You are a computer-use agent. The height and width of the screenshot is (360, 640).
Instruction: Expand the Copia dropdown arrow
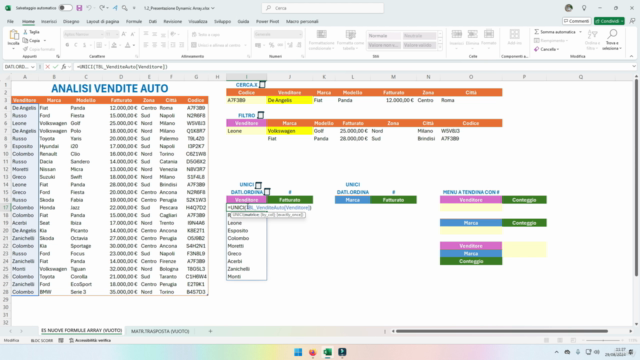[x=45, y=40]
